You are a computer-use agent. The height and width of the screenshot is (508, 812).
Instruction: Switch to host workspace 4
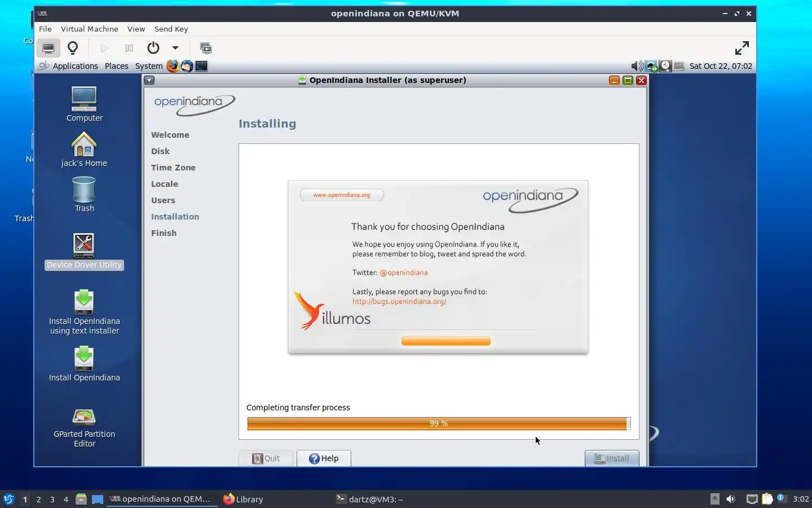click(x=66, y=499)
